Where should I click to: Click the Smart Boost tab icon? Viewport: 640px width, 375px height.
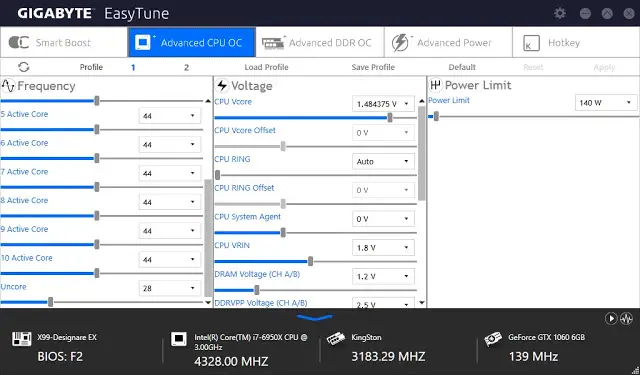19,42
